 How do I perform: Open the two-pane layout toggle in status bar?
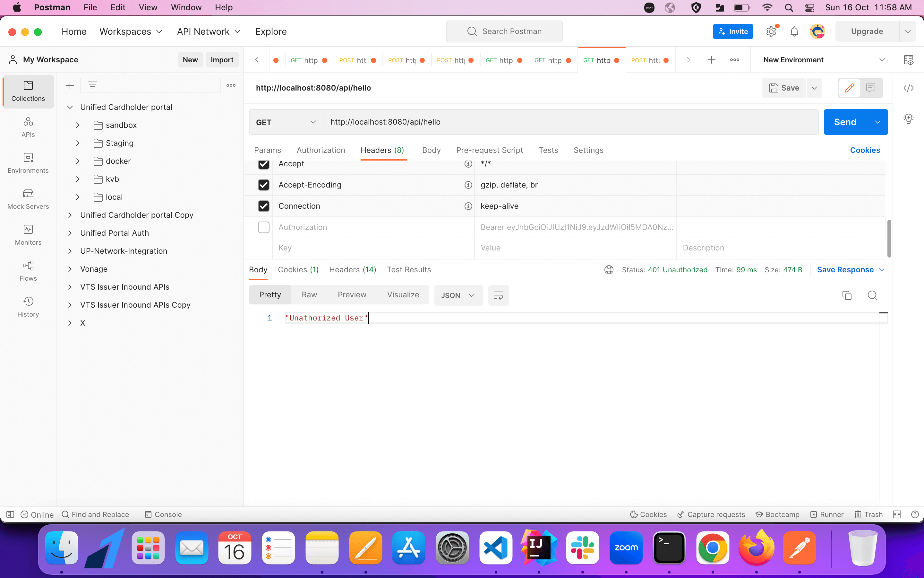pos(897,514)
